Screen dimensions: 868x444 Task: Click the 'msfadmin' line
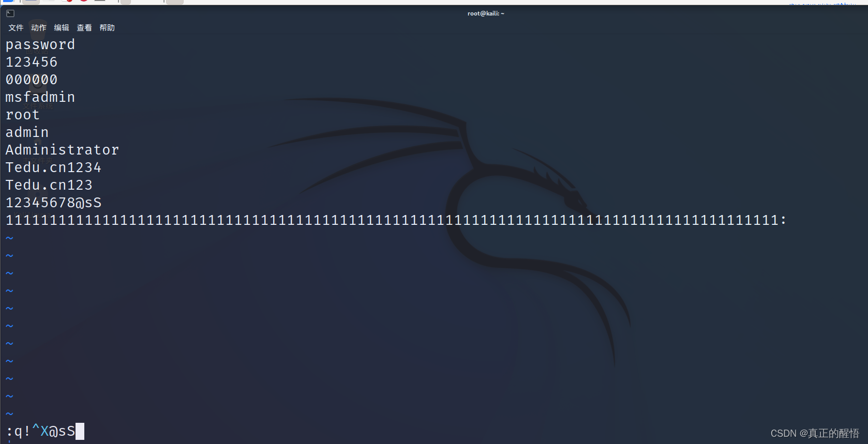pyautogui.click(x=40, y=97)
